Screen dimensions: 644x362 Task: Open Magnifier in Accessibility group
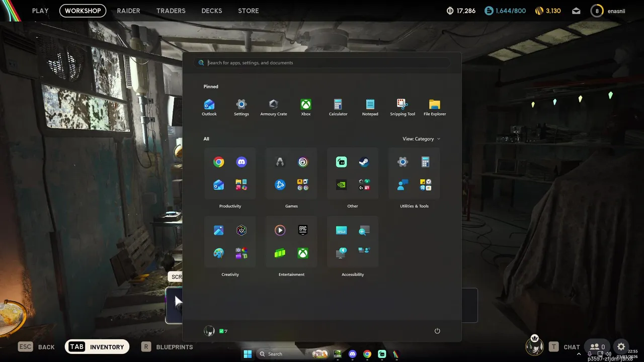click(x=364, y=230)
